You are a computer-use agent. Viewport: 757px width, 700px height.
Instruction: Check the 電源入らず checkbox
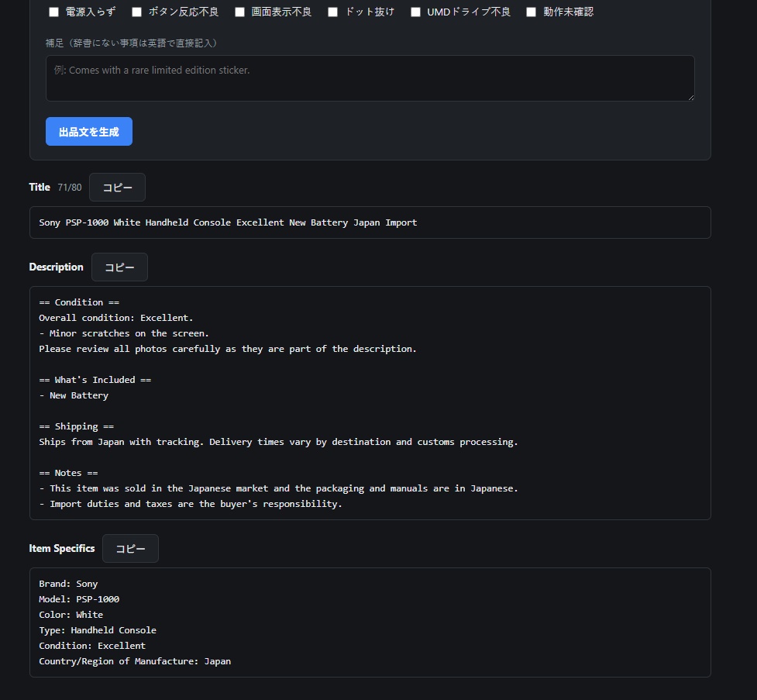[53, 12]
